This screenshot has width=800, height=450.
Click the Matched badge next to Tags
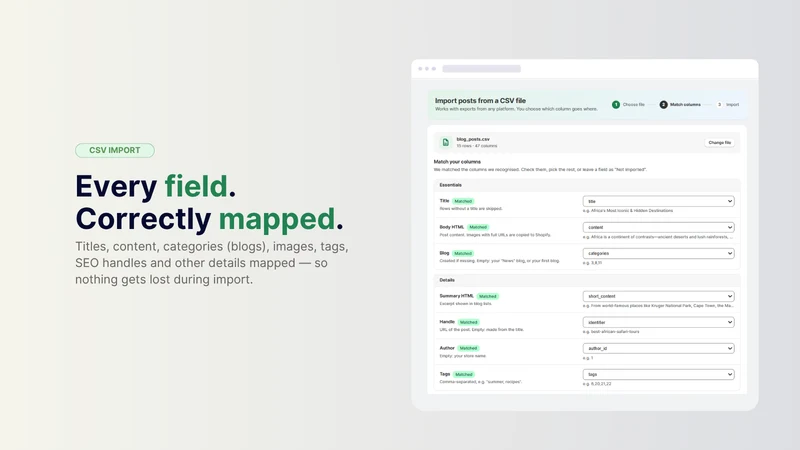coord(464,374)
